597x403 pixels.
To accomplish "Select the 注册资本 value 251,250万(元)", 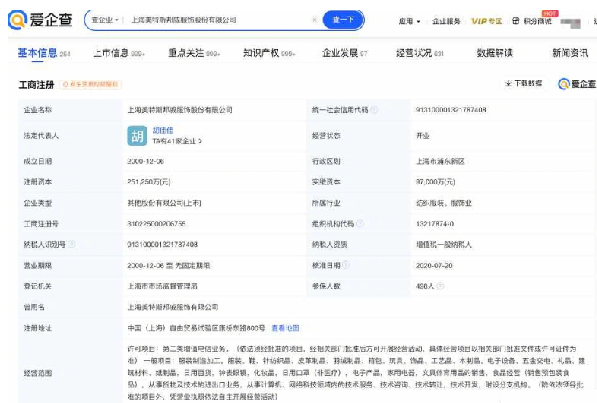I will pyautogui.click(x=148, y=182).
